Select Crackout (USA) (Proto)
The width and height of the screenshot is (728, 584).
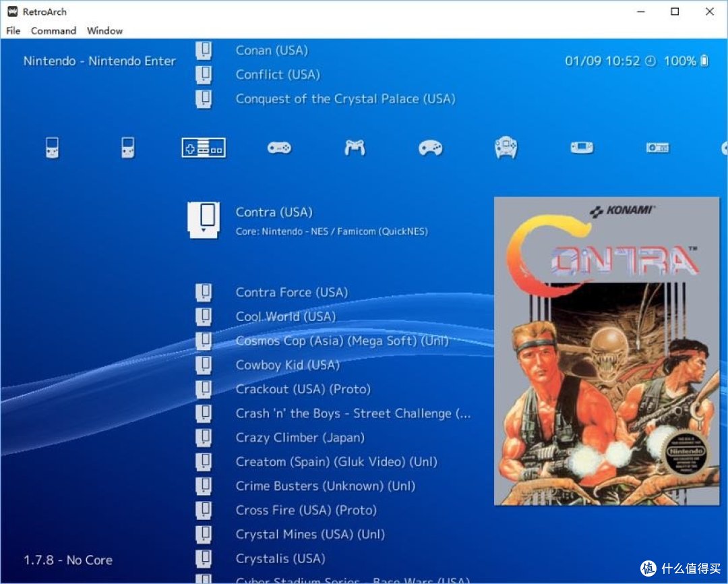pos(303,389)
